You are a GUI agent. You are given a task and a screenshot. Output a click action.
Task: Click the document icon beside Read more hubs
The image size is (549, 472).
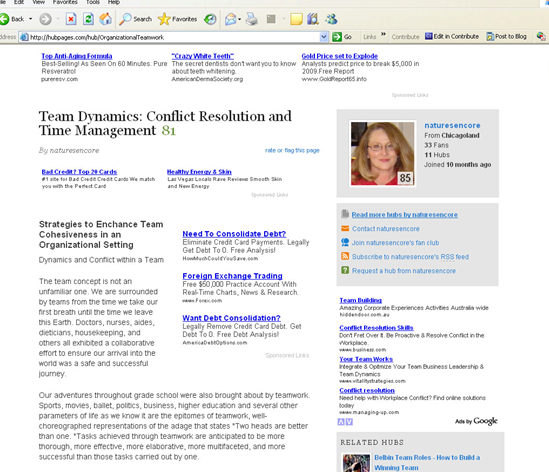click(345, 214)
